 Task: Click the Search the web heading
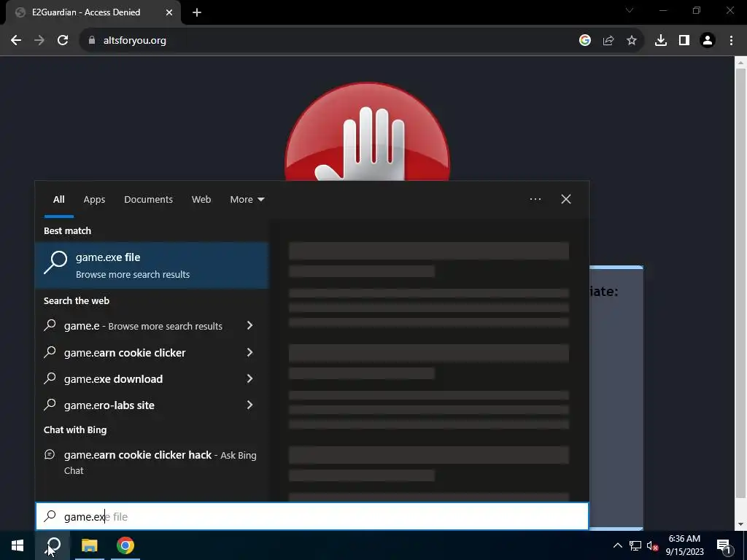coord(76,301)
